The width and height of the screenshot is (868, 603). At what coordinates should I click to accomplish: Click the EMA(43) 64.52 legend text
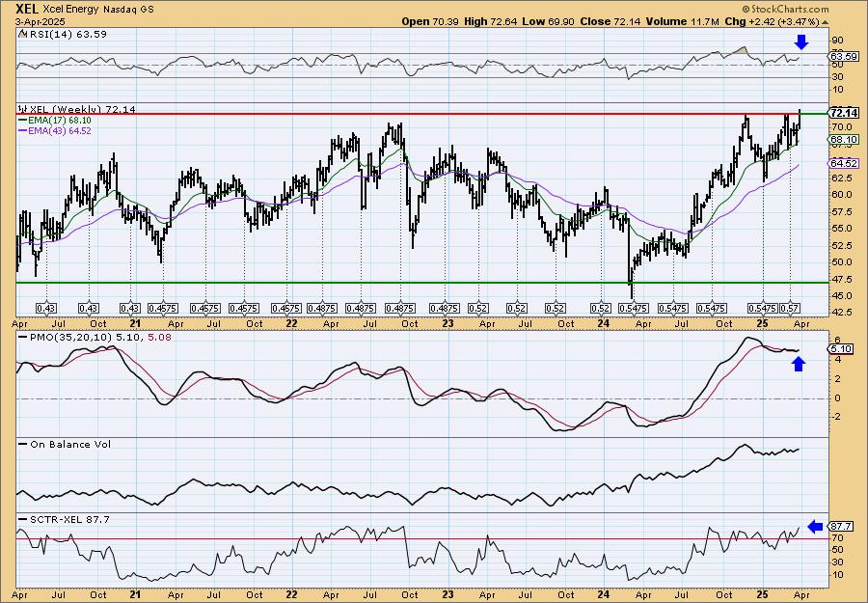tap(59, 131)
